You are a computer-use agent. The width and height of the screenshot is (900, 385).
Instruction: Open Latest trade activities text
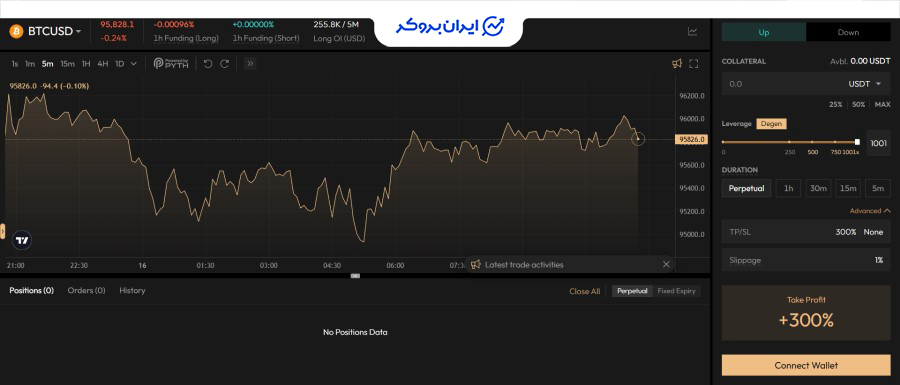click(524, 265)
